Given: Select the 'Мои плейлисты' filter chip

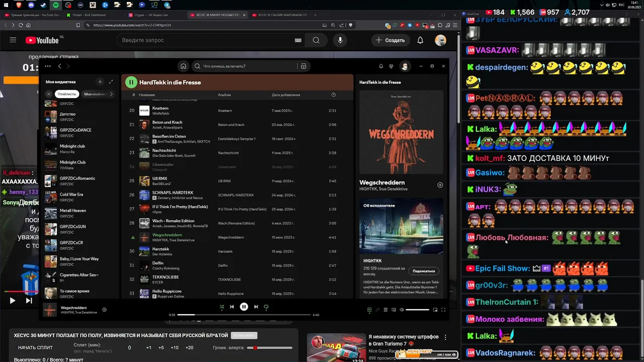Looking at the screenshot, I should click(96, 94).
